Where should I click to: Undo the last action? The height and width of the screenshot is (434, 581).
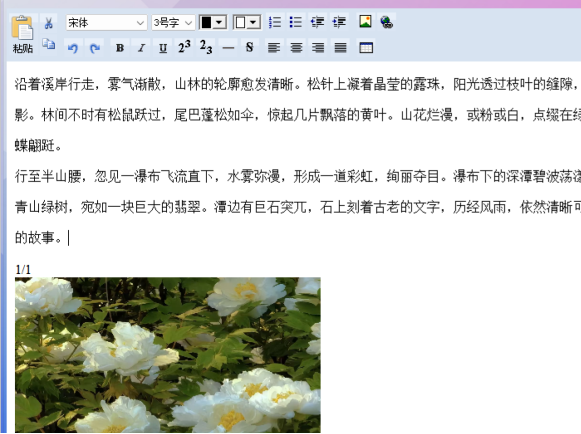pos(73,48)
